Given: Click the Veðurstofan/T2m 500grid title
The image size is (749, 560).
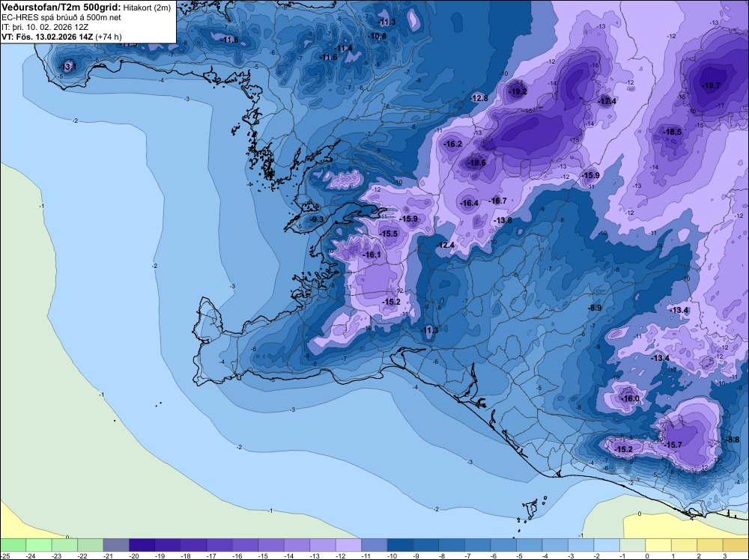Looking at the screenshot, I should click(x=61, y=7).
